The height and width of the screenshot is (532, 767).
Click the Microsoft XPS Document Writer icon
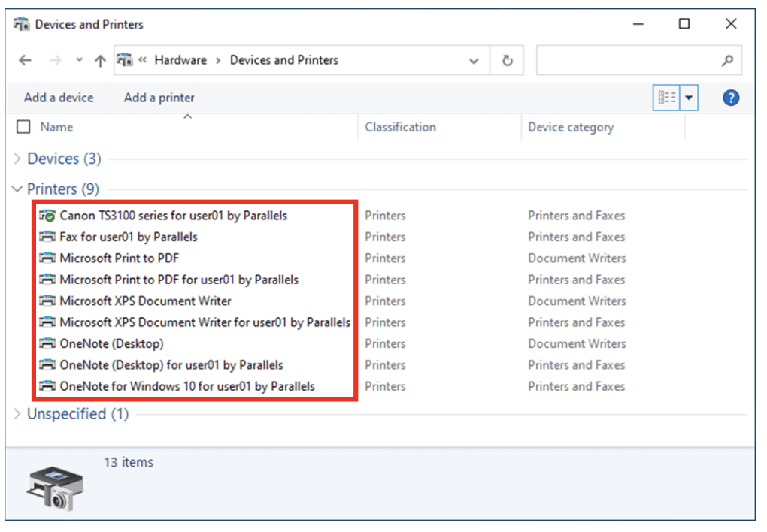47,301
